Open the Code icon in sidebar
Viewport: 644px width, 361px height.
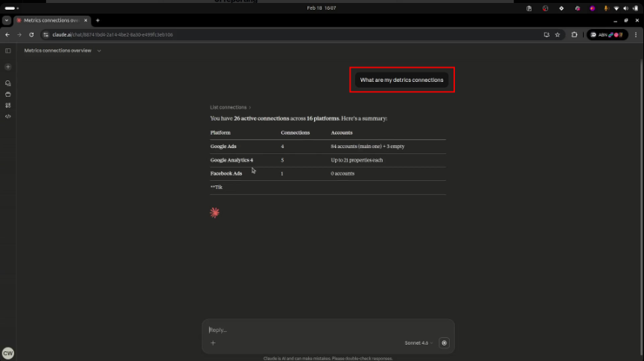coord(7,117)
